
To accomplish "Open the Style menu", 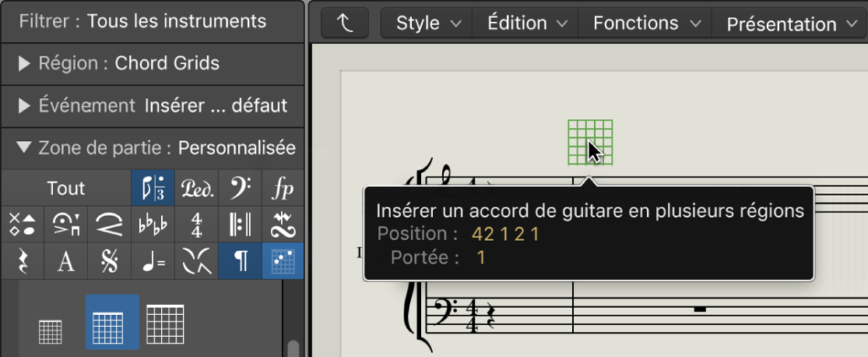I will pyautogui.click(x=428, y=23).
